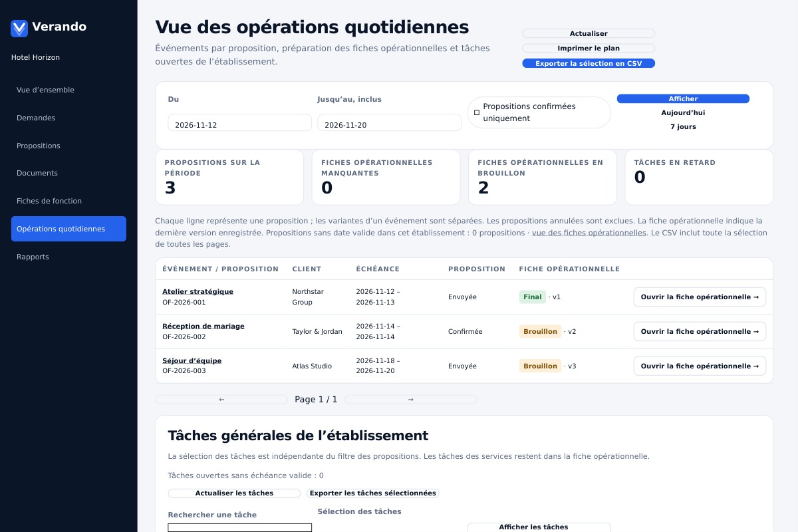Open Réception de mariage proposal link

(203, 327)
